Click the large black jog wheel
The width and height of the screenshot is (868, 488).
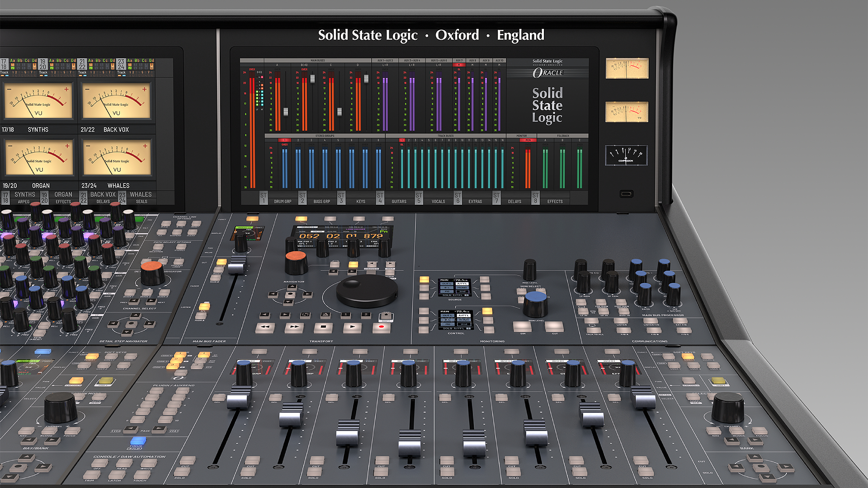pyautogui.click(x=367, y=291)
